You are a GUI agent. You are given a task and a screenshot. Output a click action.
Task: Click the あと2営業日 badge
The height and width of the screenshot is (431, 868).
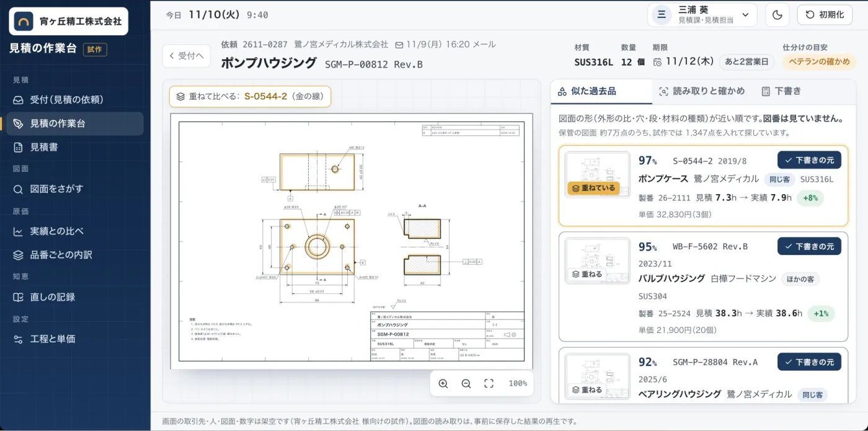pos(747,62)
